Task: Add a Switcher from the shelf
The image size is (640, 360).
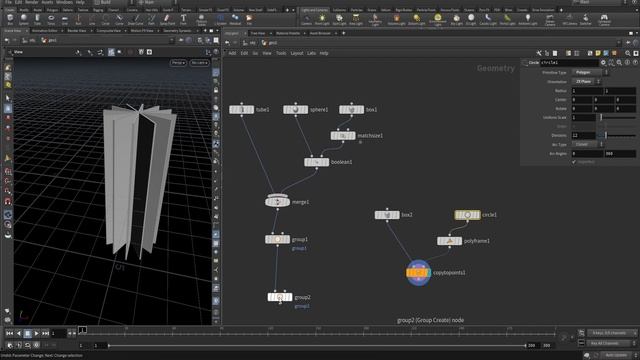Action: pos(585,19)
